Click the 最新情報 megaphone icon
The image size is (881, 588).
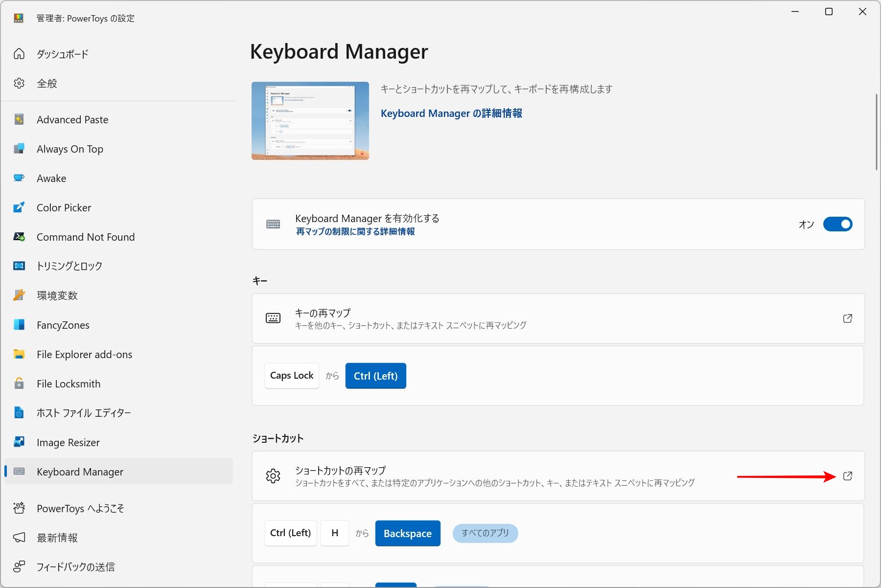[x=19, y=538]
